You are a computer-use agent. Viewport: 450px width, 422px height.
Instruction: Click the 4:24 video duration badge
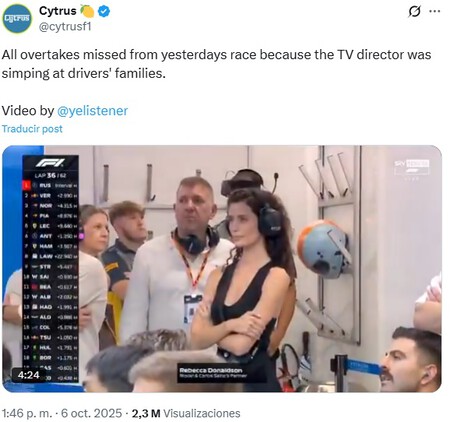point(29,375)
